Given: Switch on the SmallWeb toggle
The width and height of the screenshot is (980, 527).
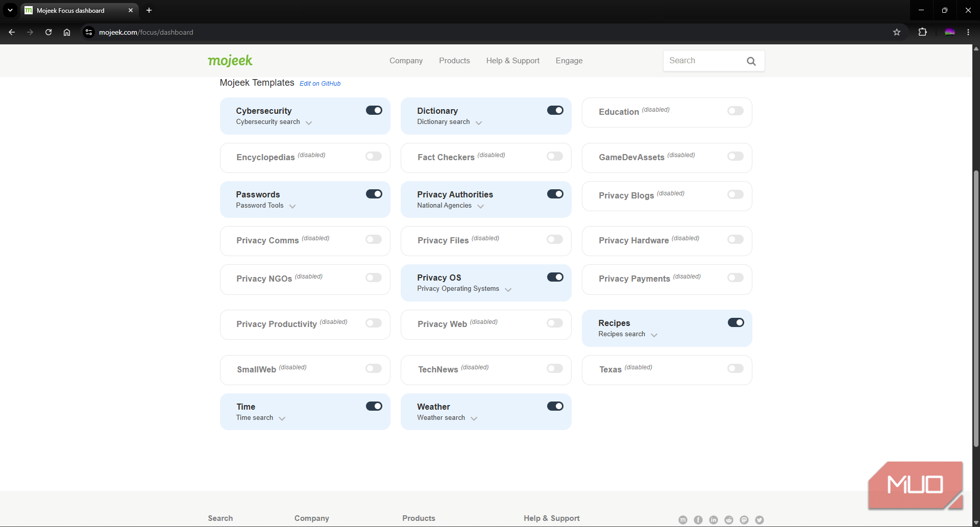Looking at the screenshot, I should 374,368.
